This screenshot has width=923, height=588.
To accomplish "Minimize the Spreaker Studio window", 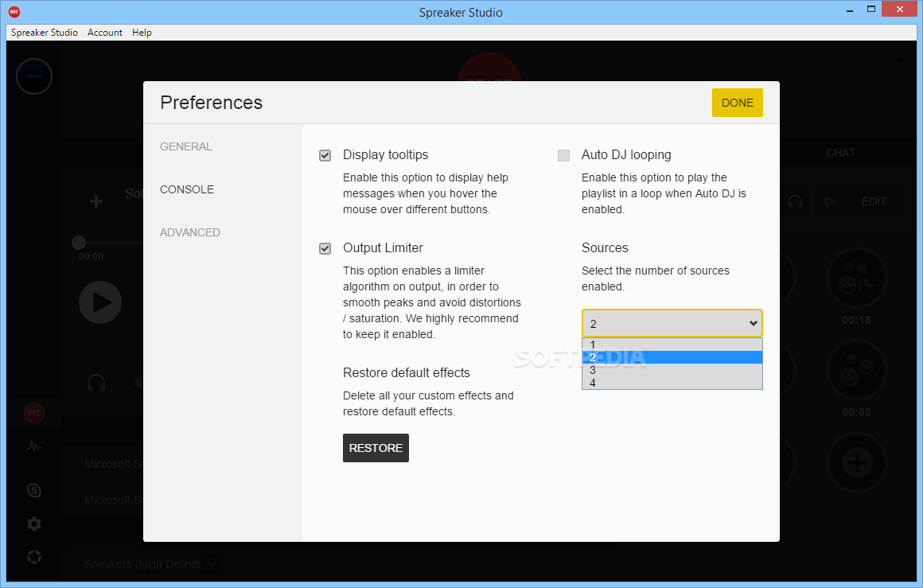I will [850, 10].
